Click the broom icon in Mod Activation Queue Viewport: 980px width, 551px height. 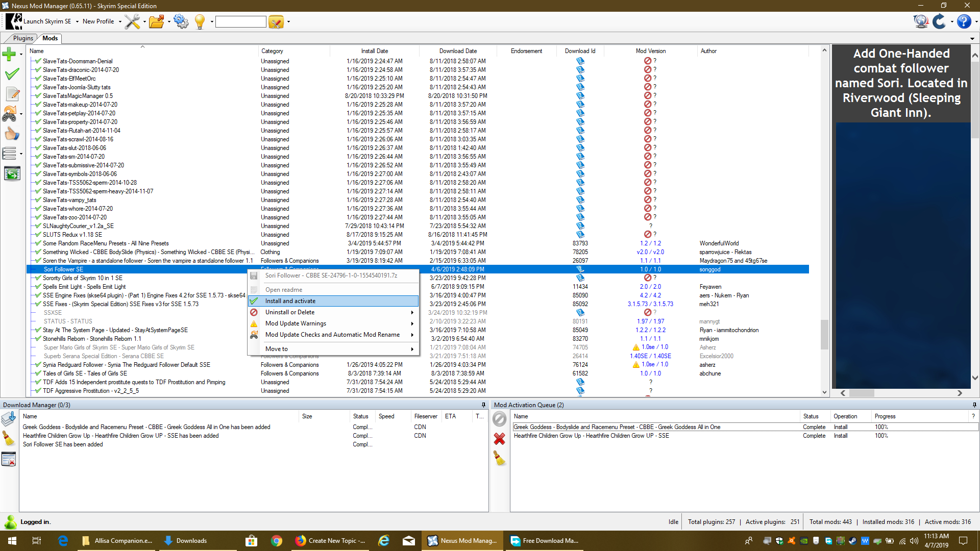[x=499, y=459]
